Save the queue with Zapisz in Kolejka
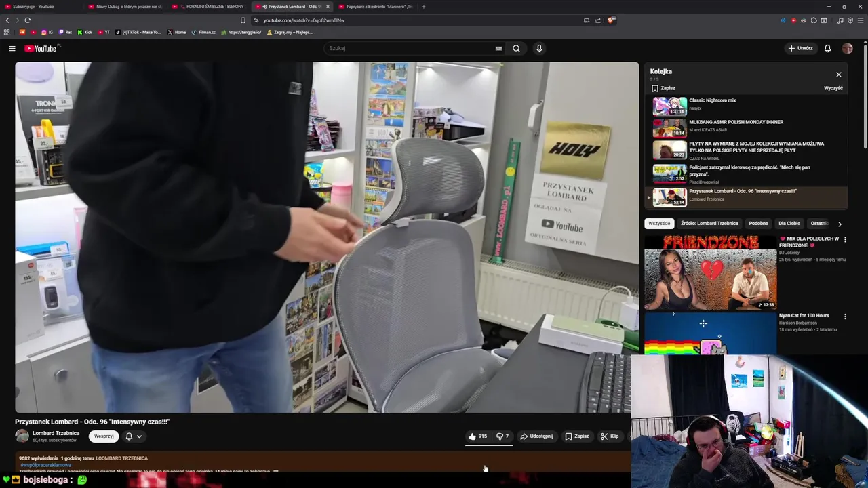The height and width of the screenshot is (488, 868). 663,88
